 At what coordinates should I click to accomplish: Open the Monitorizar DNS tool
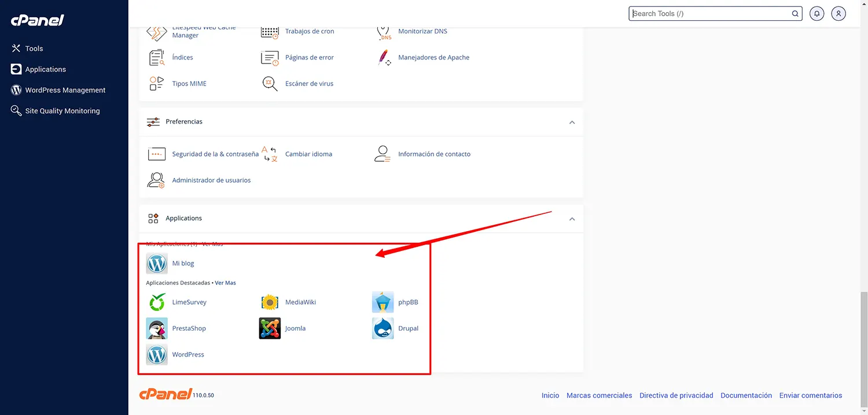coord(422,31)
